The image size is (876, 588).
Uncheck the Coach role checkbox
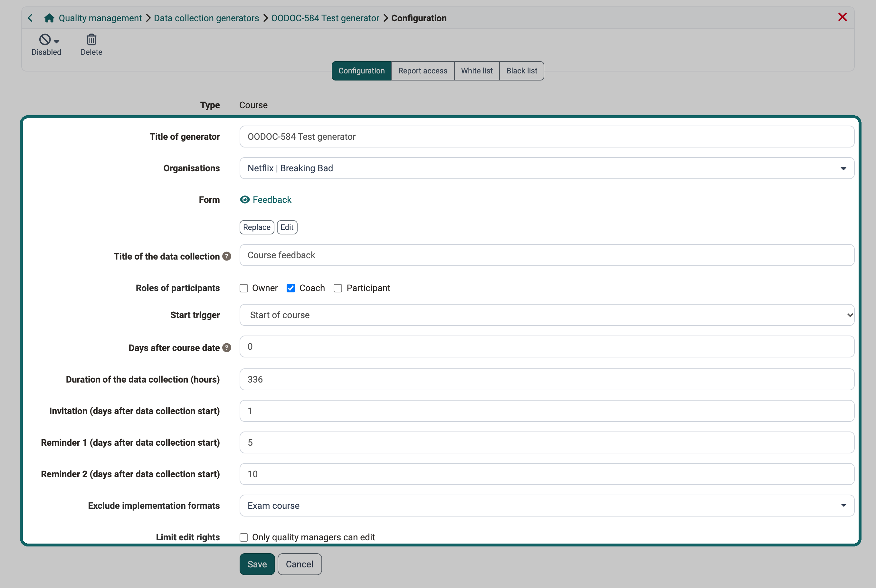[290, 288]
